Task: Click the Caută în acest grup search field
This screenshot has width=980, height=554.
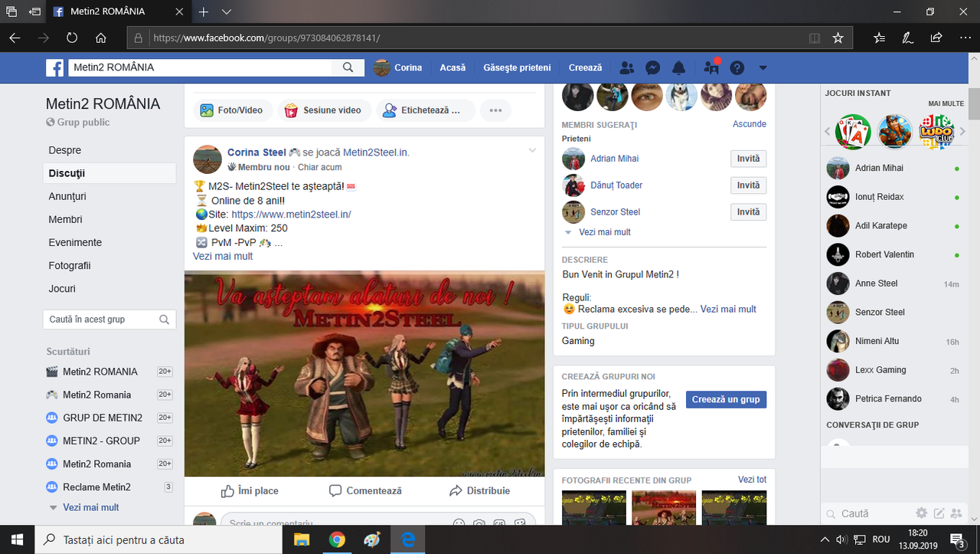Action: 109,320
